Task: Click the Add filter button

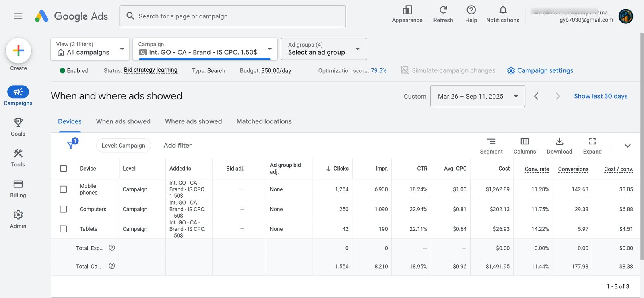Action: (178, 146)
